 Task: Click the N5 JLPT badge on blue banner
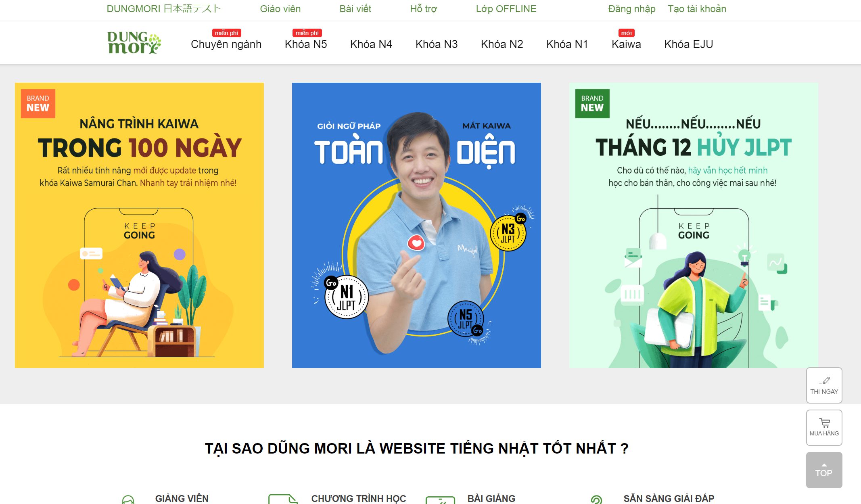click(466, 319)
